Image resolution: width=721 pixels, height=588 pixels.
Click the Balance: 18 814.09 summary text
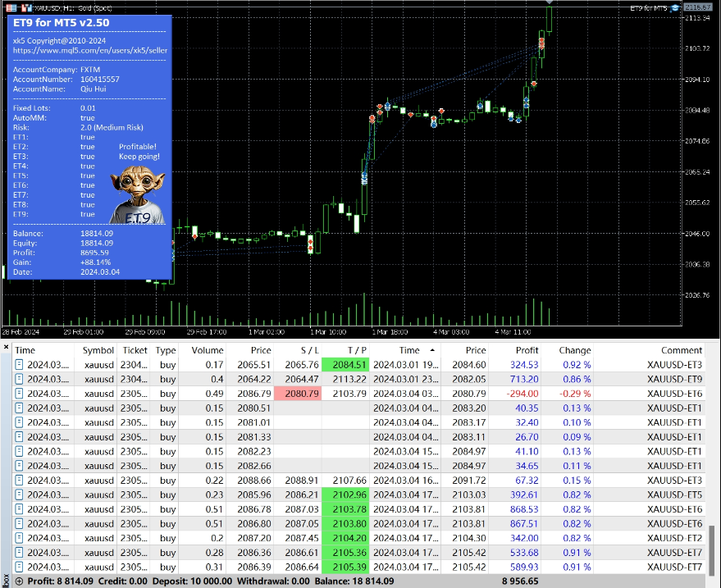pos(354,581)
